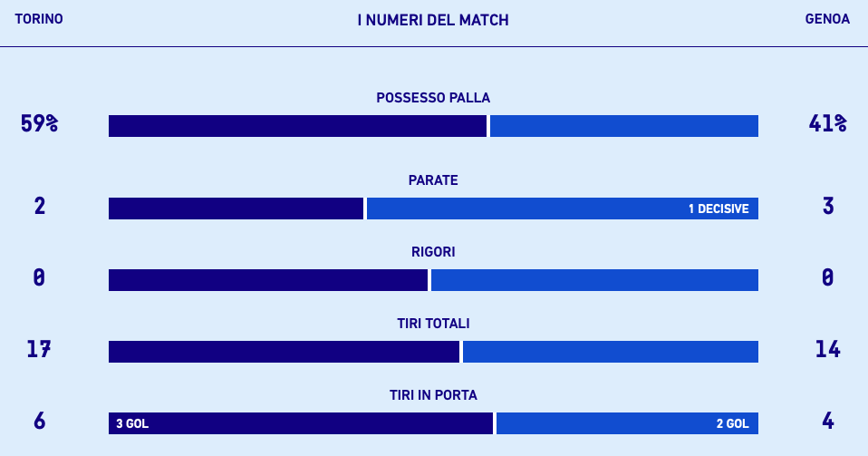Click the RIGORI stat label
Screen dimensions: 868x456
(x=433, y=252)
